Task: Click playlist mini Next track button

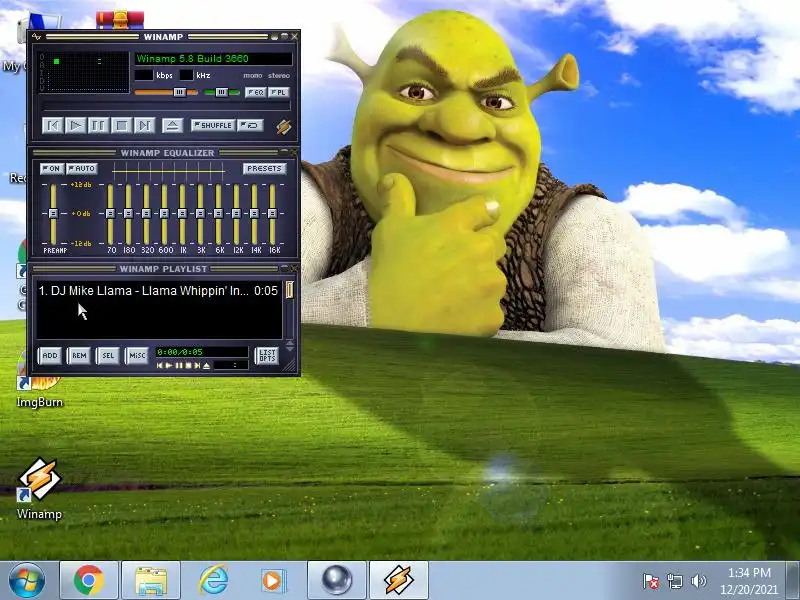Action: pos(197,365)
